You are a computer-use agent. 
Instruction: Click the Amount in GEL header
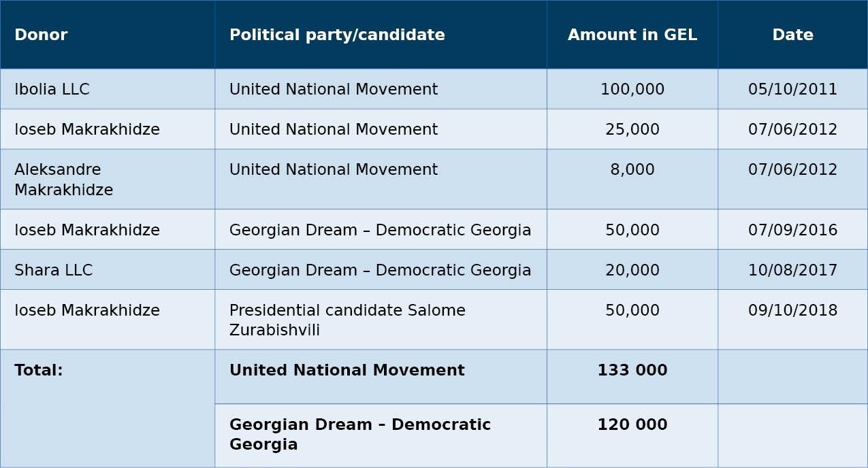click(x=632, y=35)
